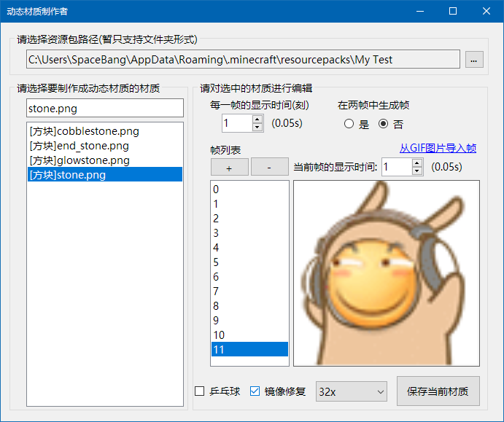
Task: Select [方块]glowstone.png in the texture list
Action: 105,160
